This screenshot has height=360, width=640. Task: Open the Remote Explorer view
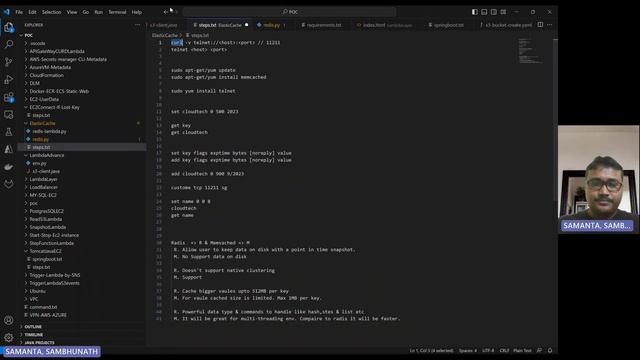point(9,115)
